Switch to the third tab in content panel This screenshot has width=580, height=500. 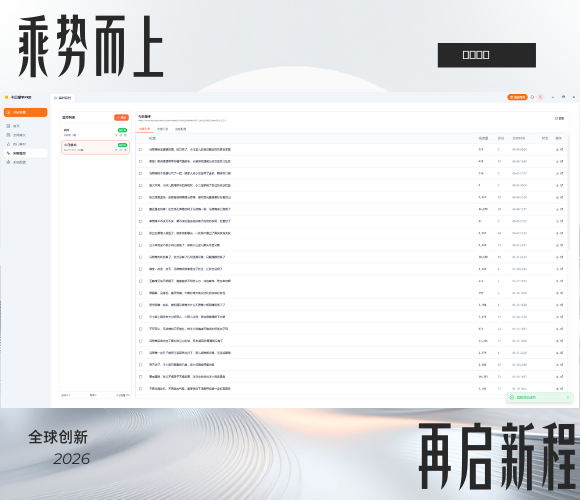(181, 129)
